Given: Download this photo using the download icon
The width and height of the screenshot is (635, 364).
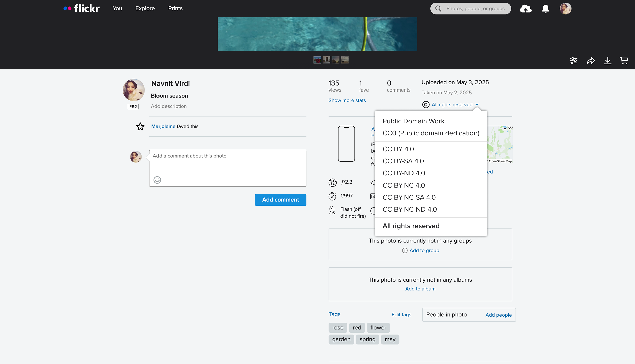Looking at the screenshot, I should pos(608,60).
